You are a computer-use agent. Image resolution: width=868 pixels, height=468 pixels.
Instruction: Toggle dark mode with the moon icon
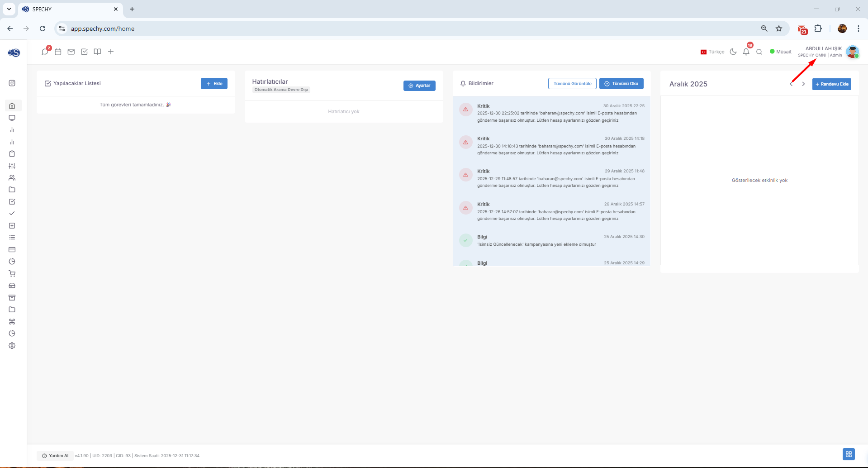733,52
